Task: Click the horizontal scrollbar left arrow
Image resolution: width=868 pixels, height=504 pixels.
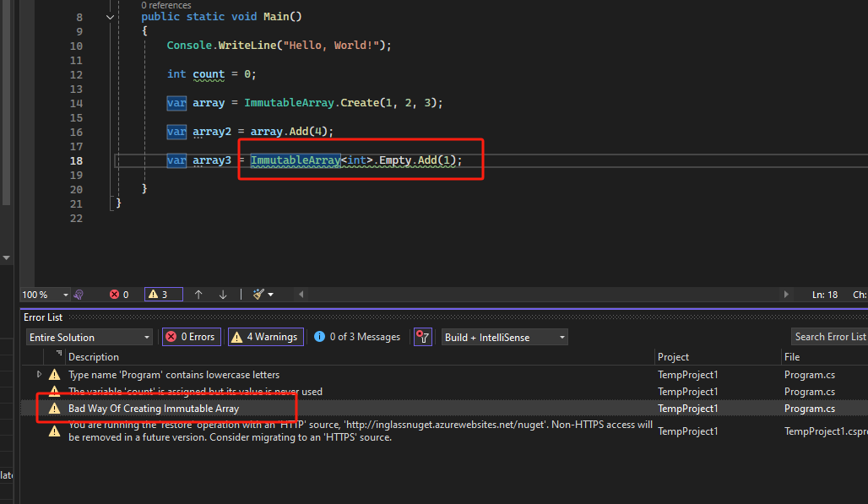Action: pyautogui.click(x=301, y=295)
